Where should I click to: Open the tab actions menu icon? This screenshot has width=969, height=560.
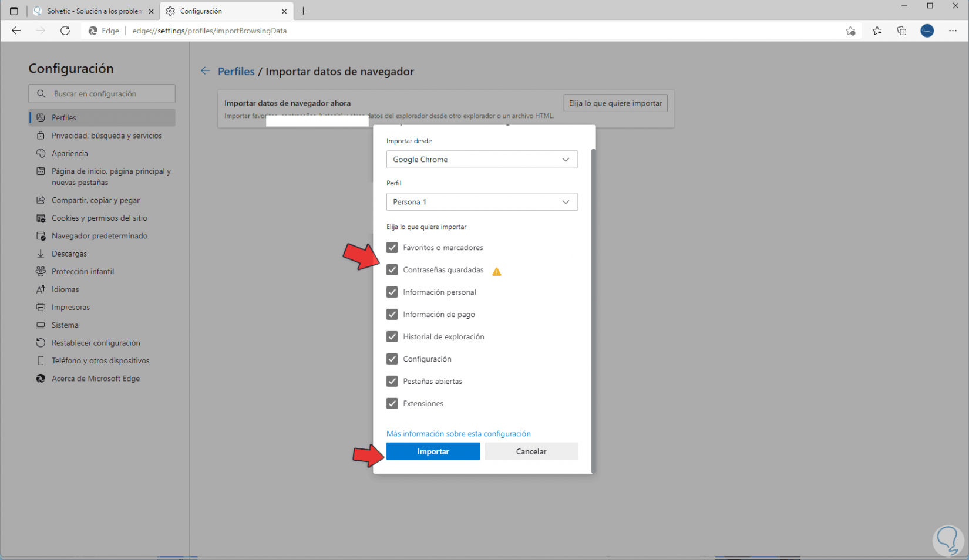14,11
